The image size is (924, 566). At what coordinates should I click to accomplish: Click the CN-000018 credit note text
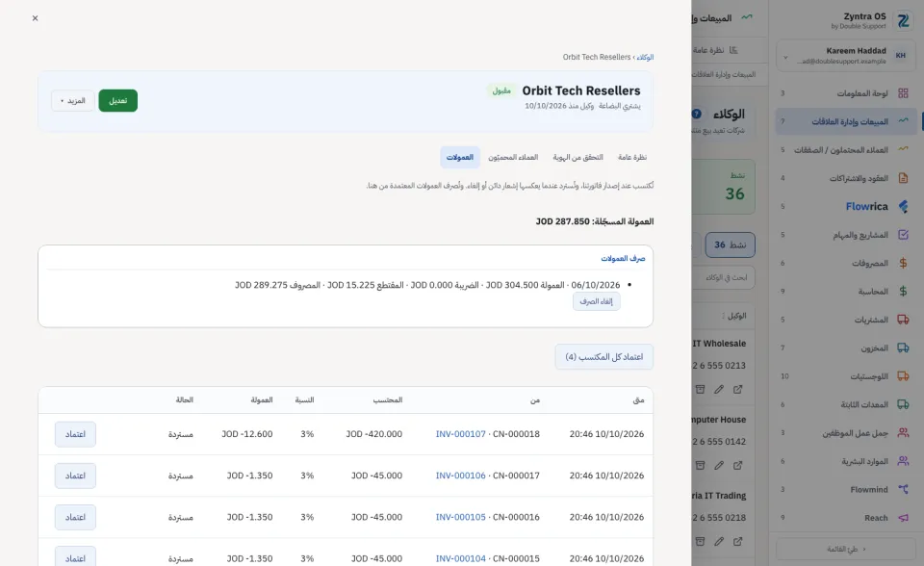click(516, 434)
